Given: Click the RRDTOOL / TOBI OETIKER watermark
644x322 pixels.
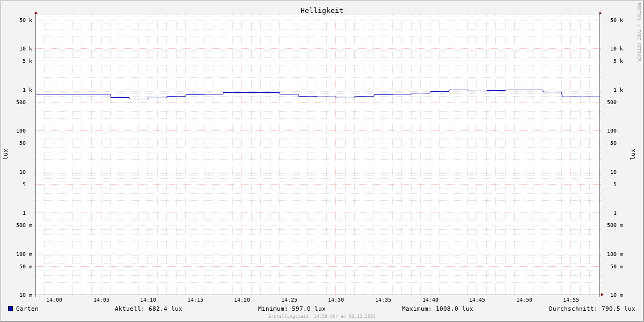Looking at the screenshot, I should (639, 32).
